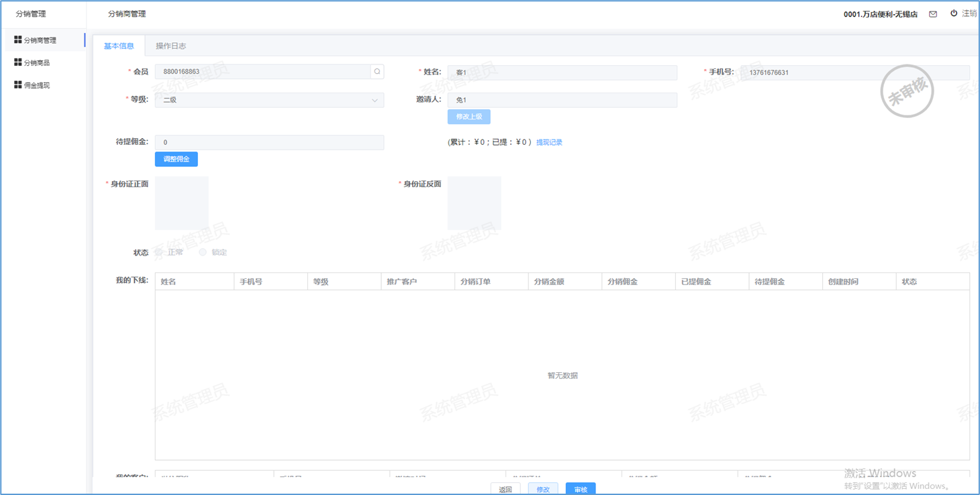
Task: Open the mail envelope icon
Action: pyautogui.click(x=933, y=14)
